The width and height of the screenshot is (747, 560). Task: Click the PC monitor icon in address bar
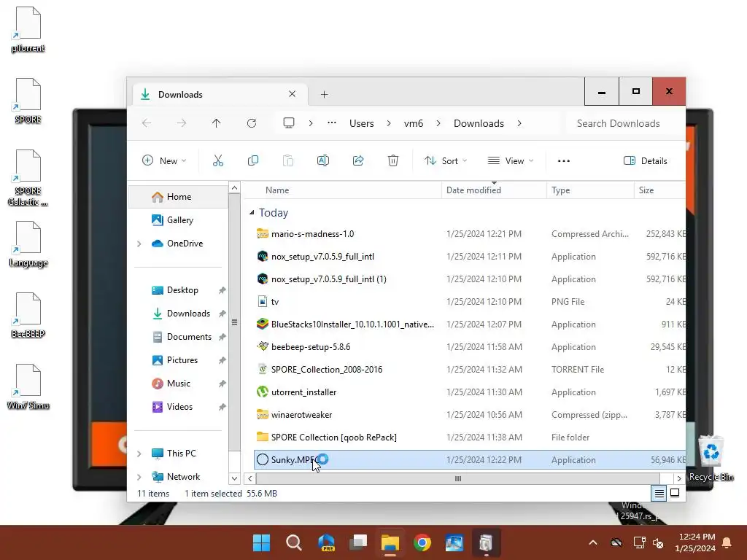tap(289, 122)
